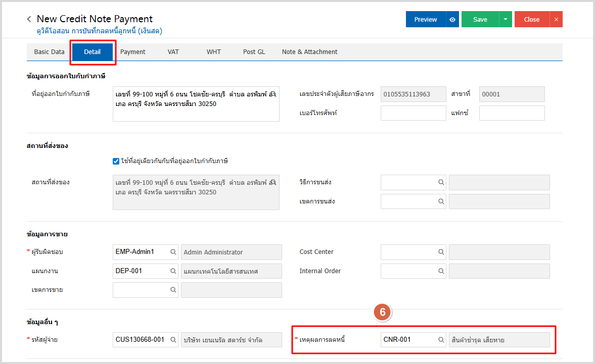This screenshot has width=595, height=364.
Task: Click the tax invoice address text area
Action: [x=196, y=104]
